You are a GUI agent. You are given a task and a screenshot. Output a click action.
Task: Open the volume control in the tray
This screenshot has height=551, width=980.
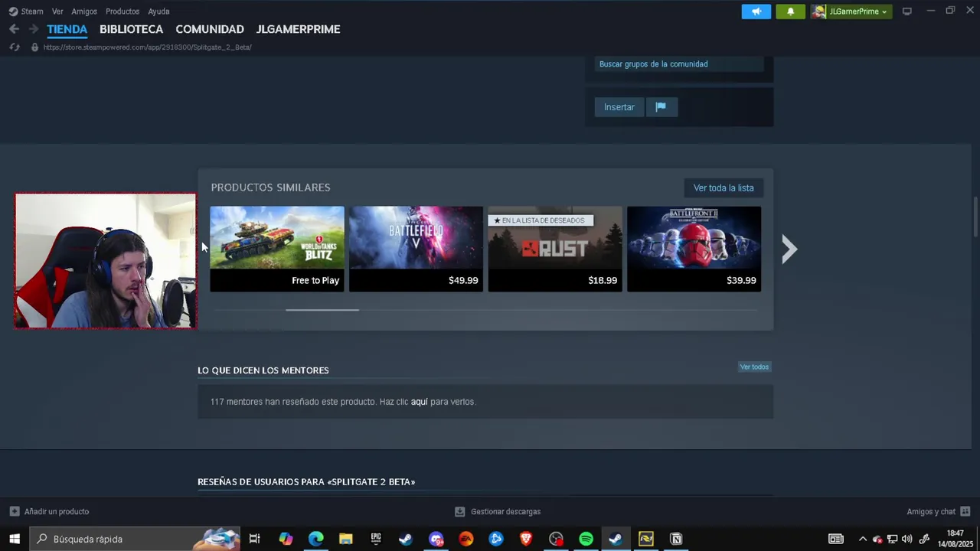[907, 539]
